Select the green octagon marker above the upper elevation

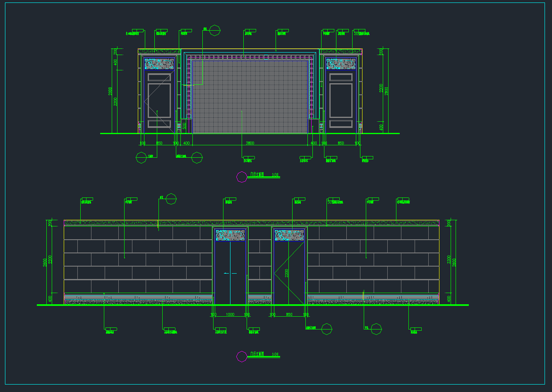(214, 30)
